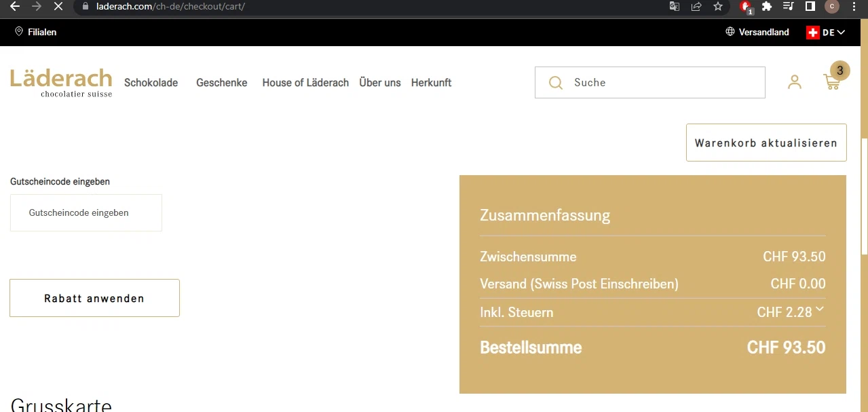Click Versand (Swiss Post Einschreiben) label
868x412 pixels.
579,284
